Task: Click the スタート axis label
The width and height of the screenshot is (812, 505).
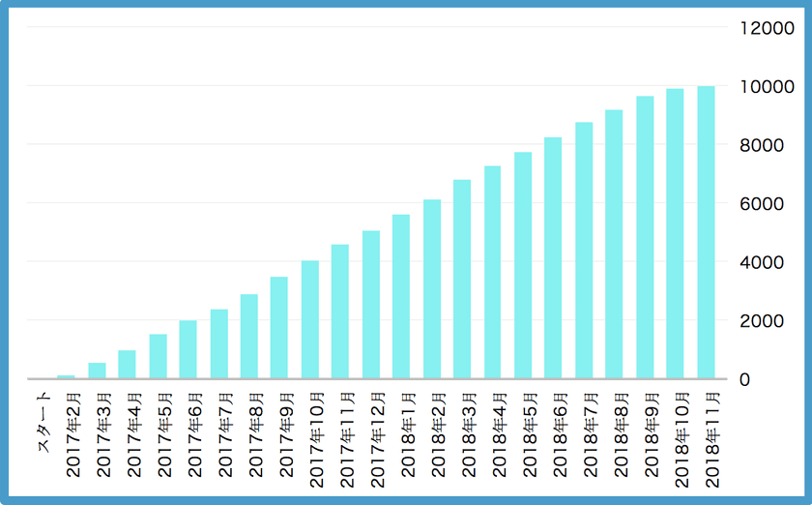Action: click(44, 422)
